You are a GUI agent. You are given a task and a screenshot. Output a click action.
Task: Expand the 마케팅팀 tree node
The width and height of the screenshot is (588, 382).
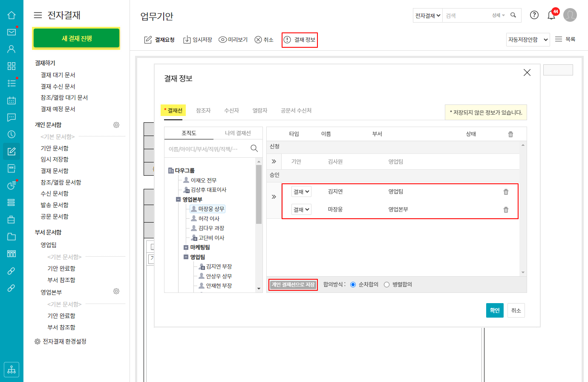(186, 248)
